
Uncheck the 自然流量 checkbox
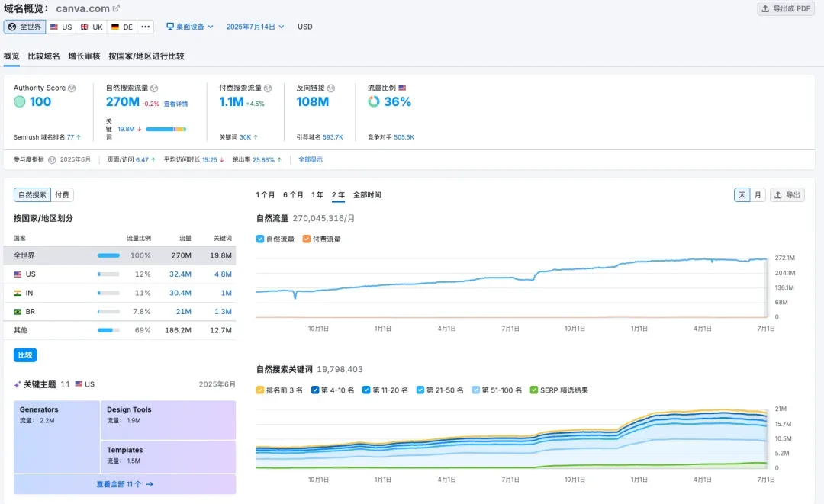pyautogui.click(x=261, y=239)
